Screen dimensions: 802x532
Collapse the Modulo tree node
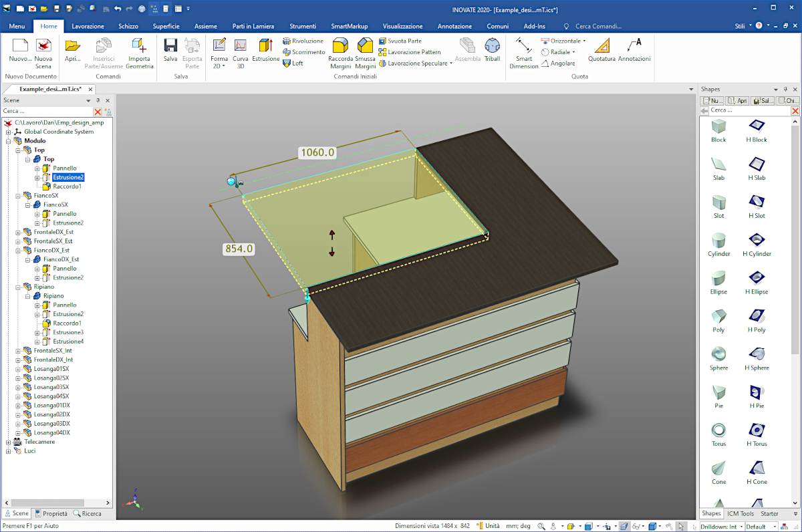click(x=9, y=141)
